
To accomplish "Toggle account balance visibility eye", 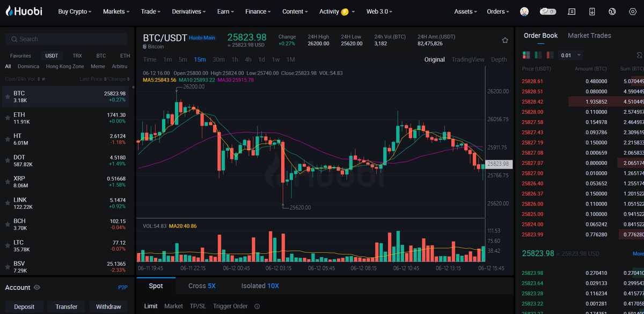I will [37, 288].
